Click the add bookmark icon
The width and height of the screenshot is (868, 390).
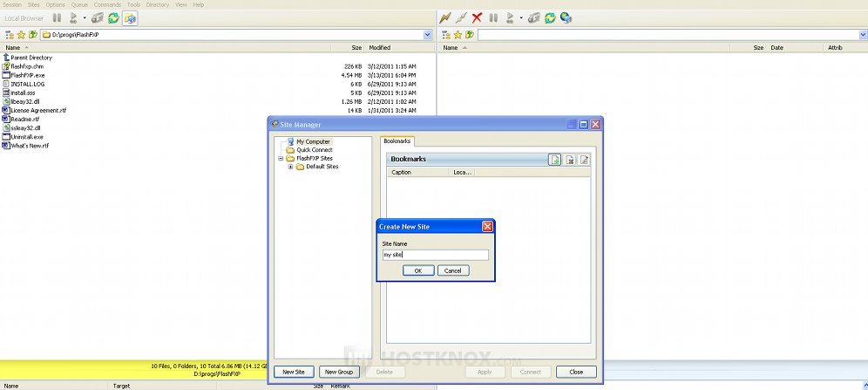click(x=554, y=160)
